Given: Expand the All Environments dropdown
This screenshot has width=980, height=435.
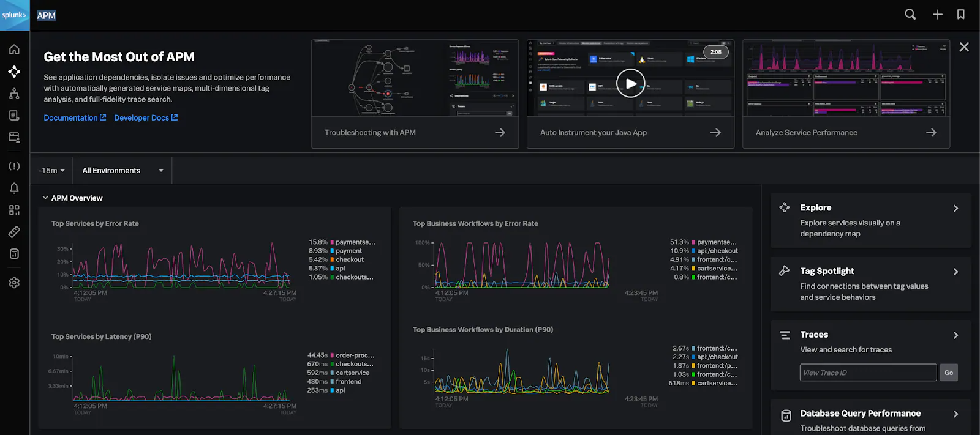Looking at the screenshot, I should pyautogui.click(x=123, y=171).
